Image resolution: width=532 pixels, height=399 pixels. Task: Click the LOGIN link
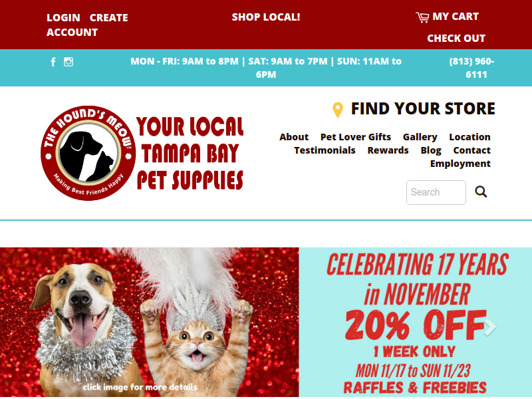pos(63,18)
